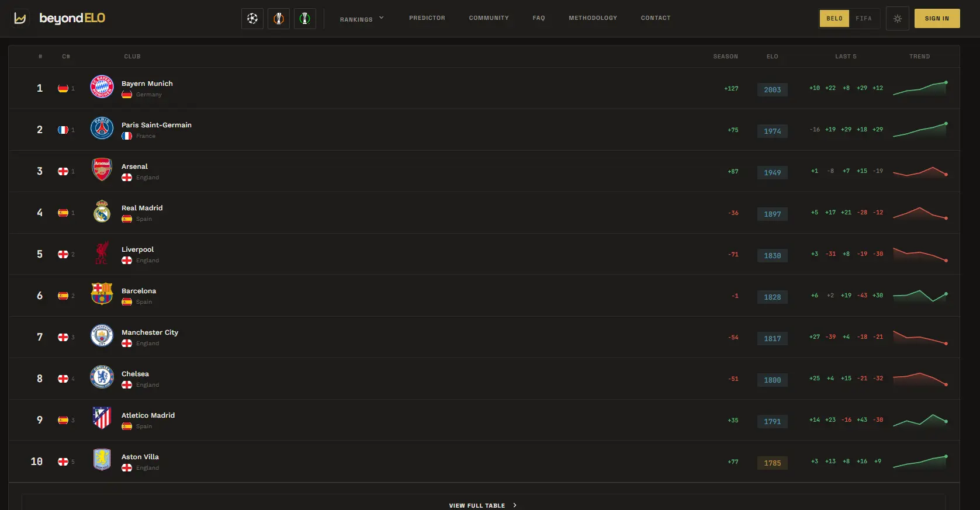
Task: Open the Methodology page
Action: click(x=593, y=18)
